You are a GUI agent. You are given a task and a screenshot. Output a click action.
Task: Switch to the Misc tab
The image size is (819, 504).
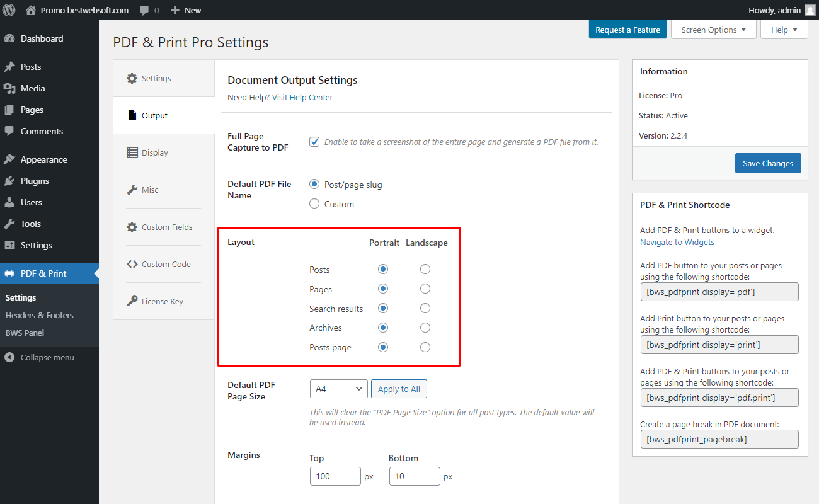point(164,190)
